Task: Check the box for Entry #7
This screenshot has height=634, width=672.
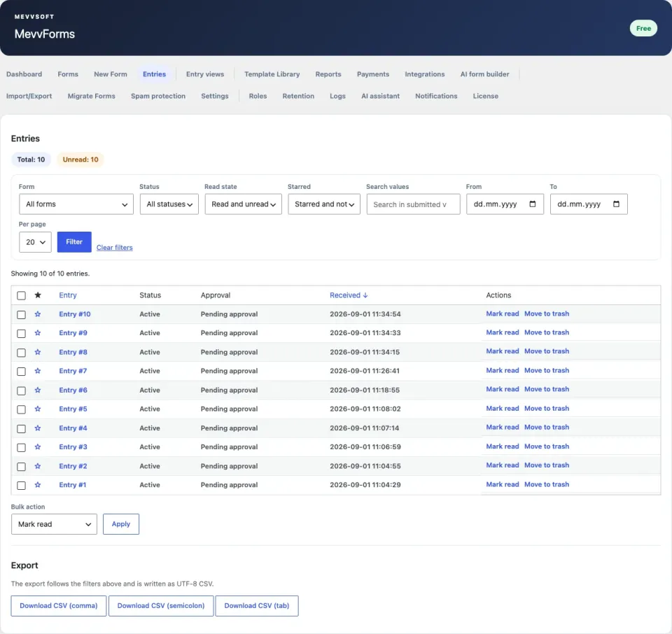Action: [x=22, y=372]
